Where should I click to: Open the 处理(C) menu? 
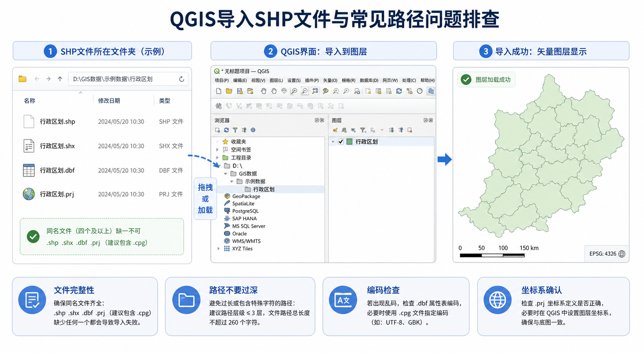click(x=409, y=81)
